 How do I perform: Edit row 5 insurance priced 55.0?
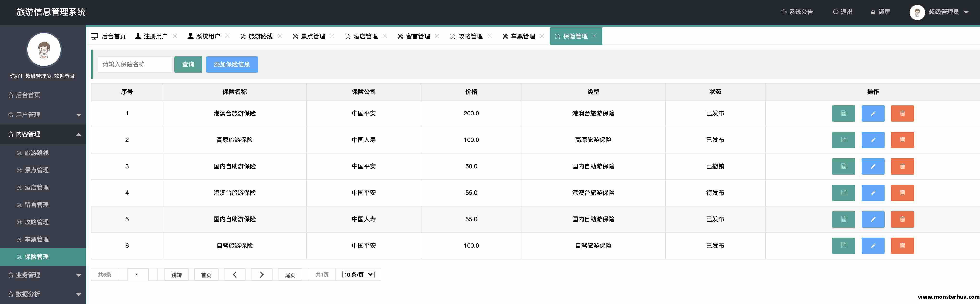point(873,219)
